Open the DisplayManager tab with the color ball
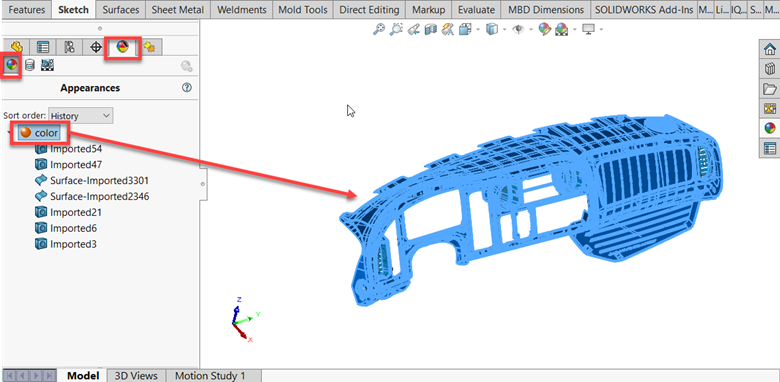This screenshot has height=382, width=780. [122, 47]
